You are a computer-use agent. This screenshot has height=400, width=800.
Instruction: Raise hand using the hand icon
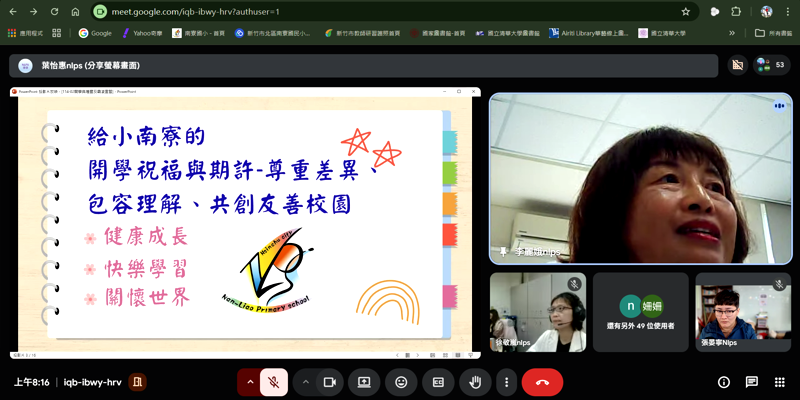click(x=476, y=382)
